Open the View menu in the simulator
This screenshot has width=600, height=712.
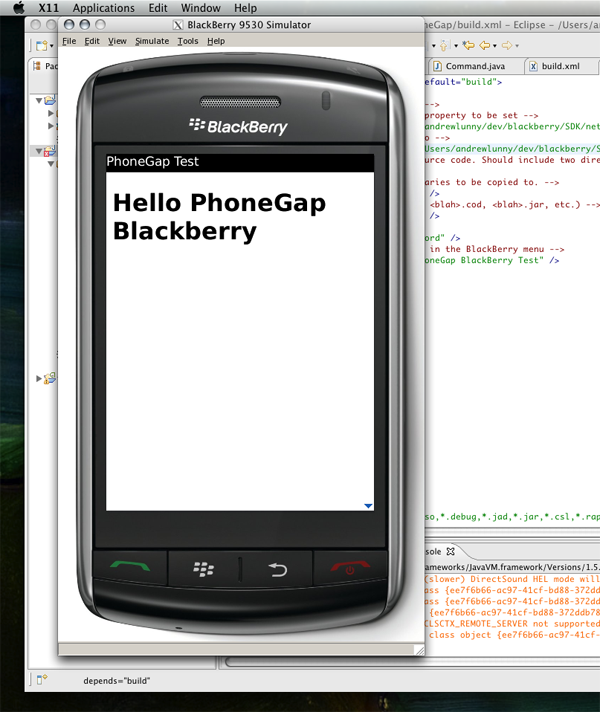pos(117,41)
